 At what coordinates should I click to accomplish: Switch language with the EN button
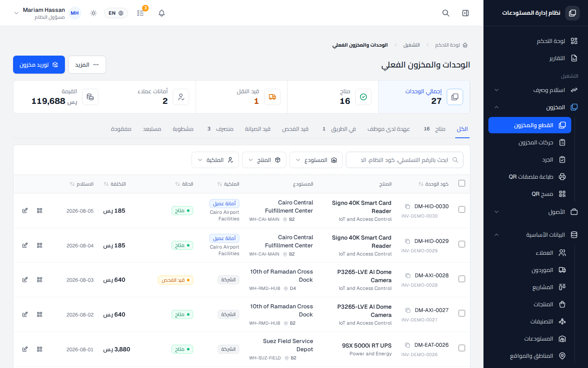pyautogui.click(x=116, y=13)
